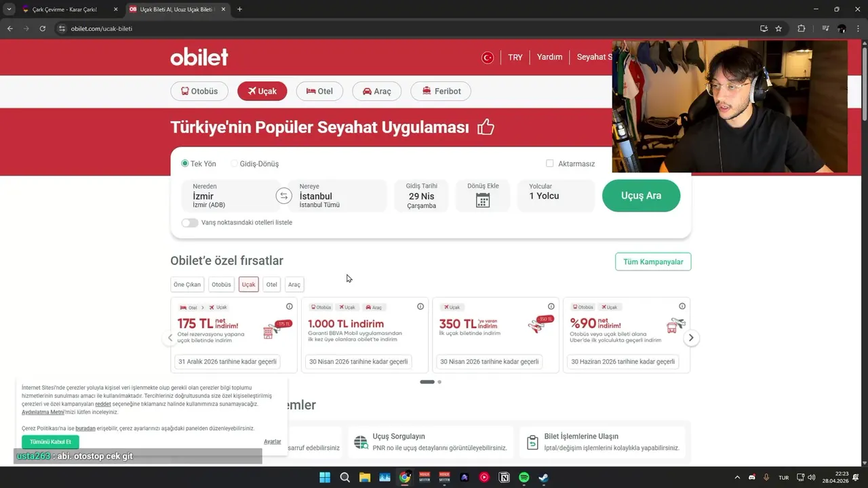Open Steam from taskbar

(544, 477)
